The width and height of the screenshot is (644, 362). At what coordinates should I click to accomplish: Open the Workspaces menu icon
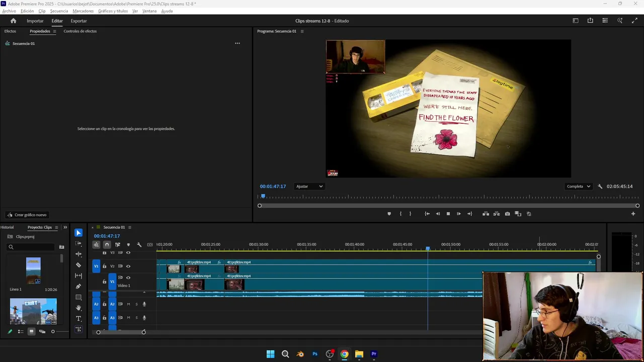pyautogui.click(x=576, y=21)
